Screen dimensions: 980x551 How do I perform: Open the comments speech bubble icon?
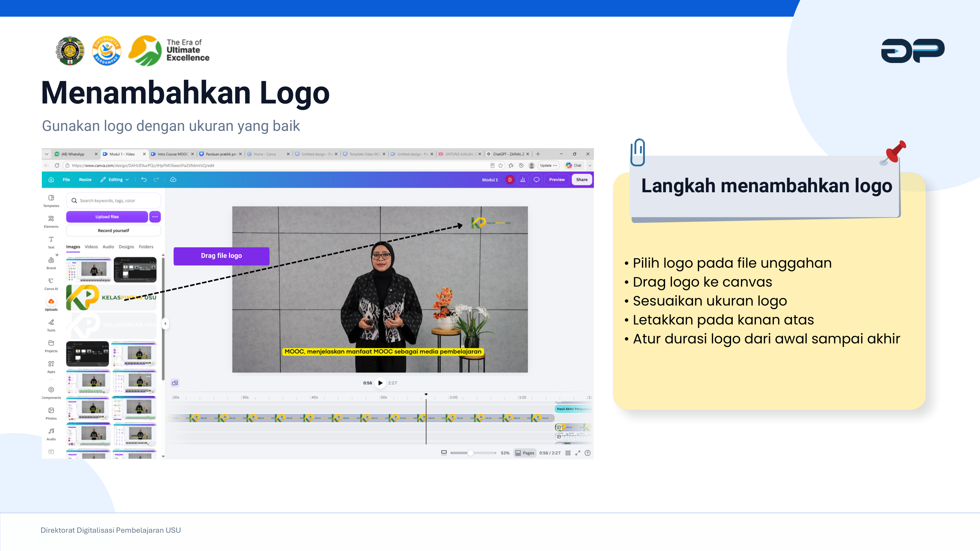point(536,180)
